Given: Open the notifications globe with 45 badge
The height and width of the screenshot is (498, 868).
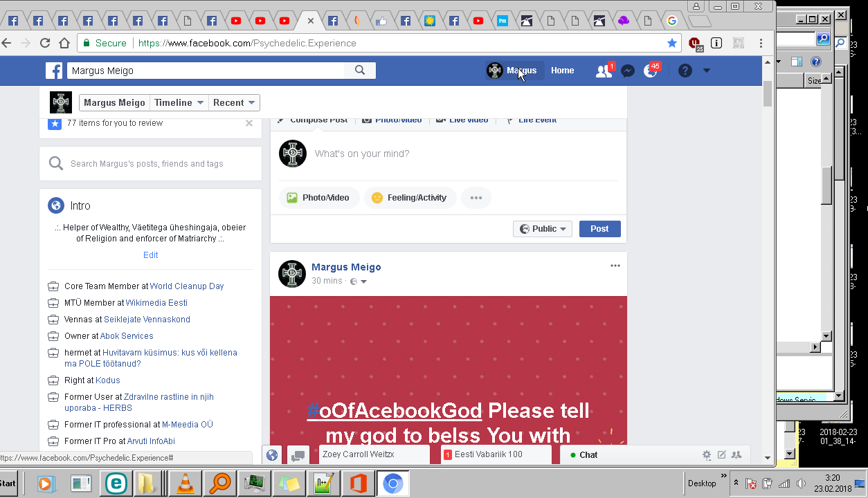Looking at the screenshot, I should pyautogui.click(x=651, y=71).
